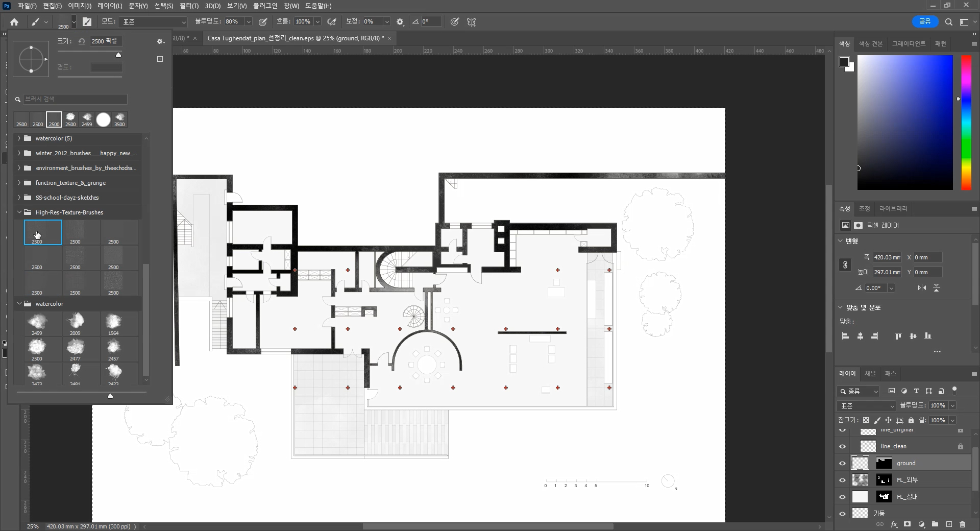The width and height of the screenshot is (980, 531).
Task: Switch to the 라이브러리 tab
Action: tap(893, 209)
